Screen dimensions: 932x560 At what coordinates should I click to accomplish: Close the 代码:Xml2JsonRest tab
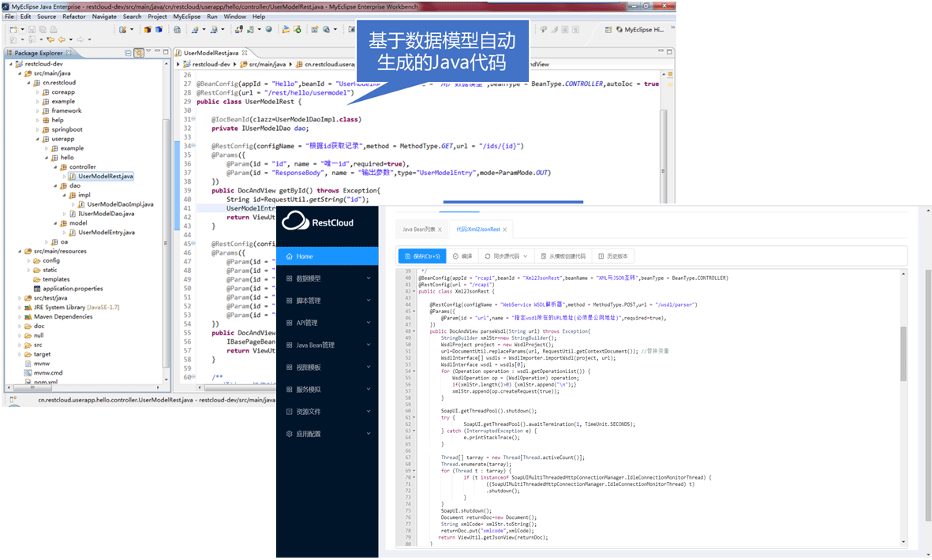pyautogui.click(x=505, y=230)
